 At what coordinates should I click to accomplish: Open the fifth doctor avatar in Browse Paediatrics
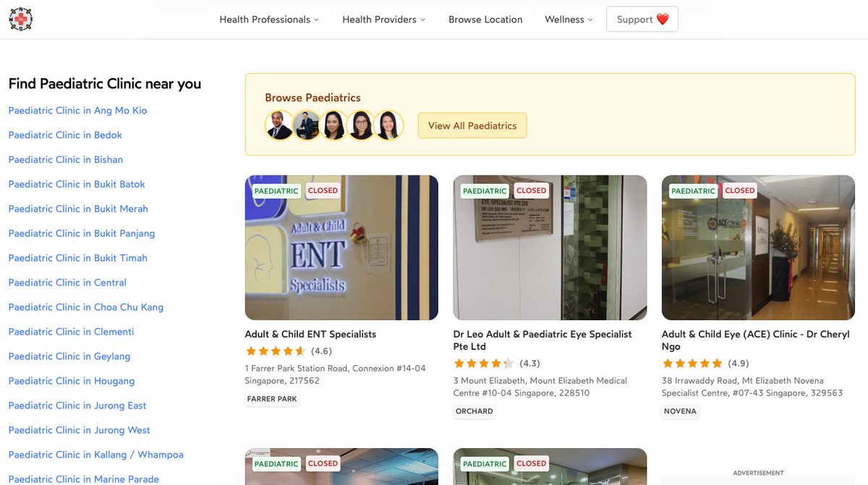coord(388,125)
